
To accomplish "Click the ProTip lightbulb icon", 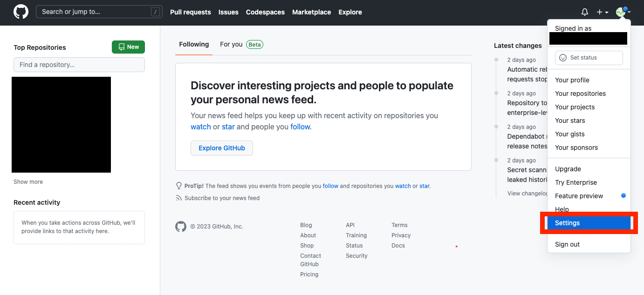I will [179, 186].
